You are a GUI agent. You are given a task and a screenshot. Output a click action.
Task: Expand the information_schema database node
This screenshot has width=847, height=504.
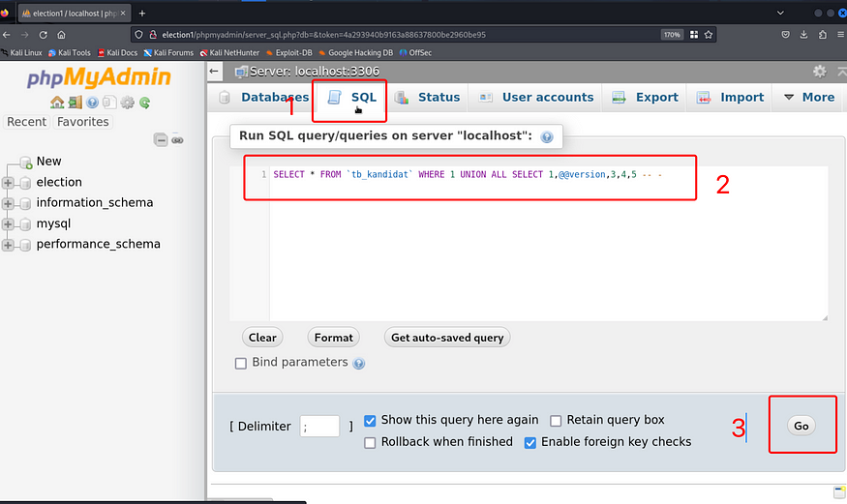point(8,203)
